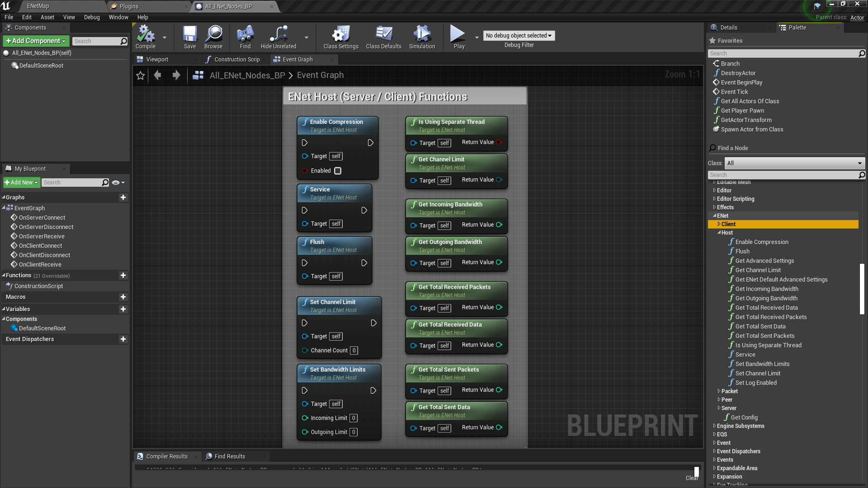Open Class Settings
868x488 pixels.
coord(341,37)
